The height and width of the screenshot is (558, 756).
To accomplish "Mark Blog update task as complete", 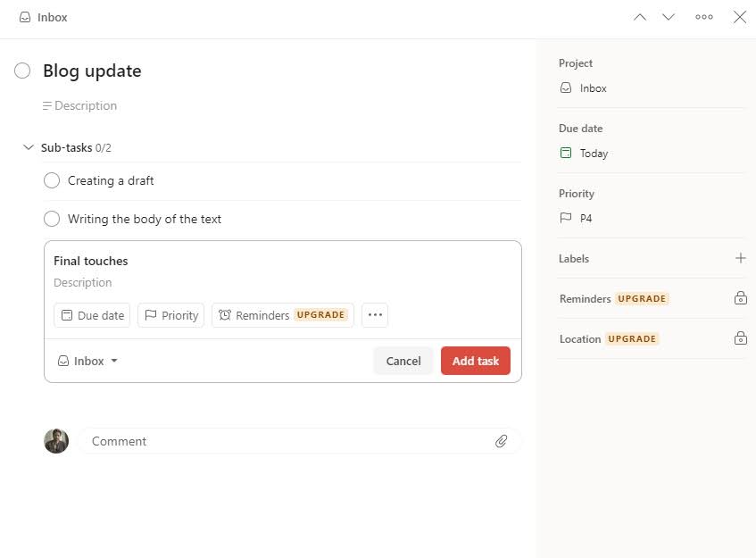I will [x=22, y=71].
